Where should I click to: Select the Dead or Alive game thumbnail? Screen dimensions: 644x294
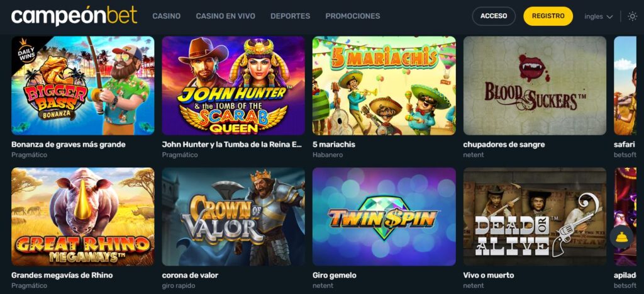coord(535,217)
